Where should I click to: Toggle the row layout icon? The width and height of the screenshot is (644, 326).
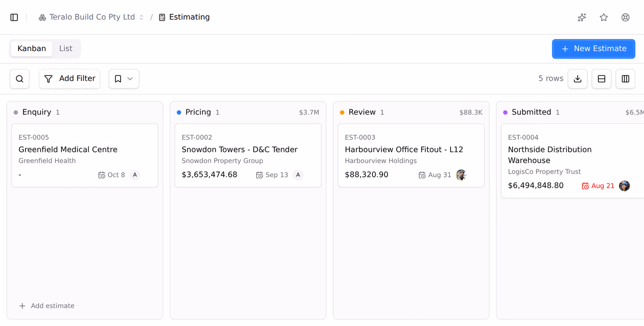(x=601, y=79)
